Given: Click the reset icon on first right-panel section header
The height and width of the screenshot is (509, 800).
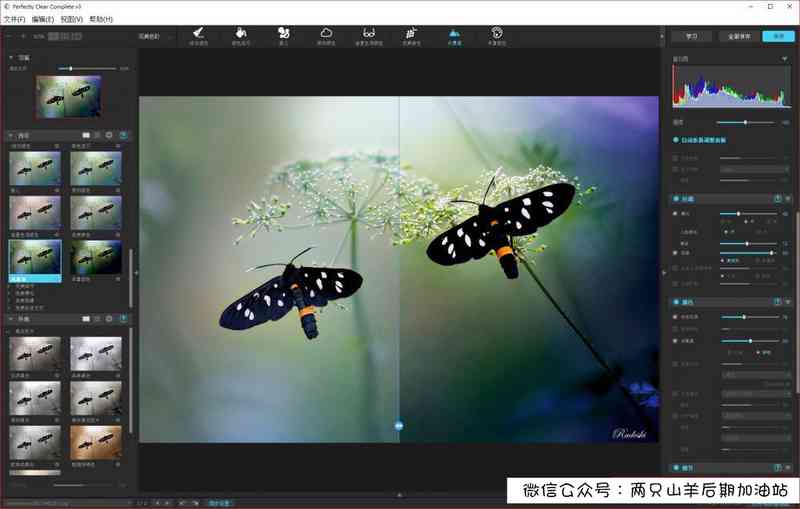Looking at the screenshot, I should [778, 199].
